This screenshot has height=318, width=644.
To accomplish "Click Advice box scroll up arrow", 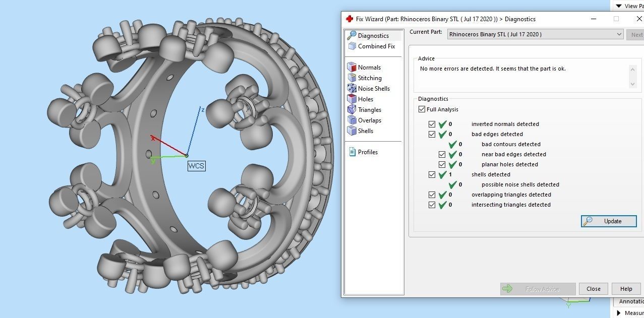I will click(x=632, y=70).
